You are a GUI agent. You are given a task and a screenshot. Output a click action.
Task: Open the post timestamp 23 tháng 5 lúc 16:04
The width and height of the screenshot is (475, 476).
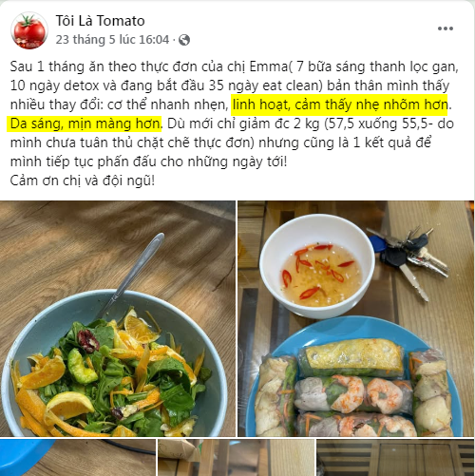112,40
